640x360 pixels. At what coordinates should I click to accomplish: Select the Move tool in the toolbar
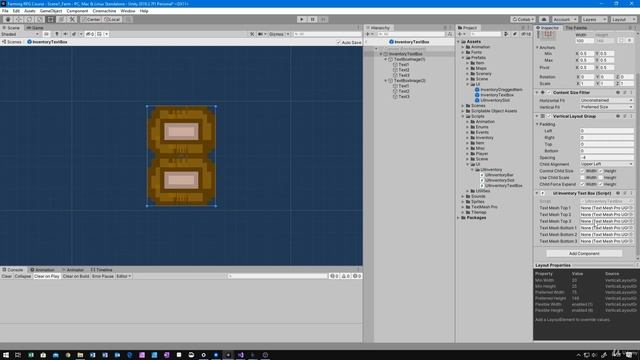coord(18,19)
